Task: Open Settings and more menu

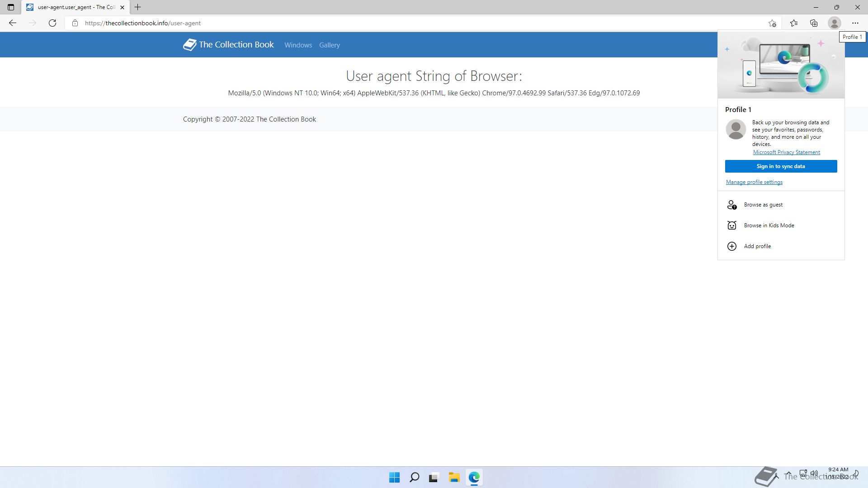Action: click(855, 23)
